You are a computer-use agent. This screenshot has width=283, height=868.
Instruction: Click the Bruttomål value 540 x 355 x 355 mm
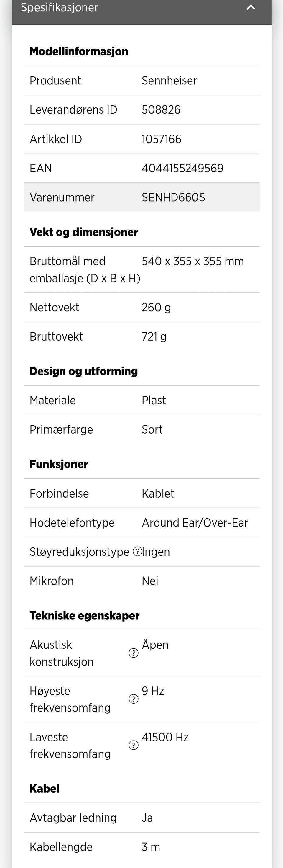(x=192, y=261)
